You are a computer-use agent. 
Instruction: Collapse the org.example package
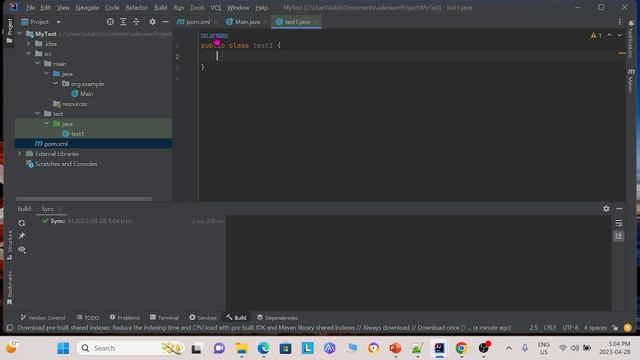coord(56,84)
